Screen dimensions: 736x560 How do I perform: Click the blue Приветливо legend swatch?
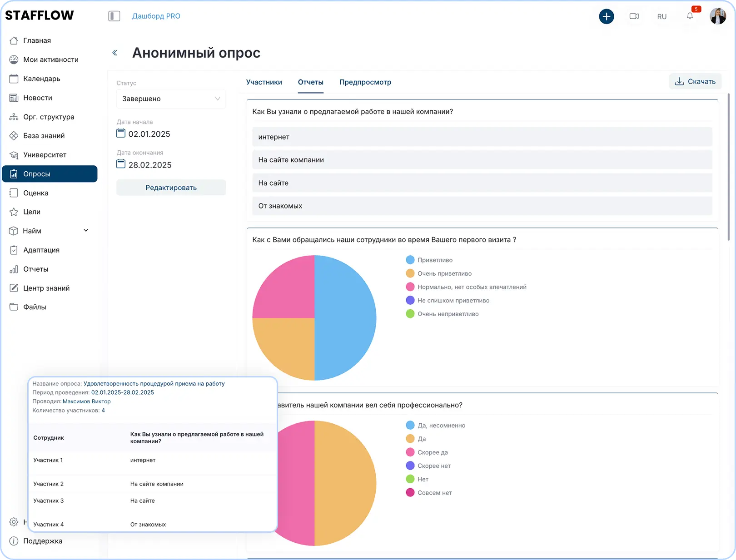(x=410, y=260)
